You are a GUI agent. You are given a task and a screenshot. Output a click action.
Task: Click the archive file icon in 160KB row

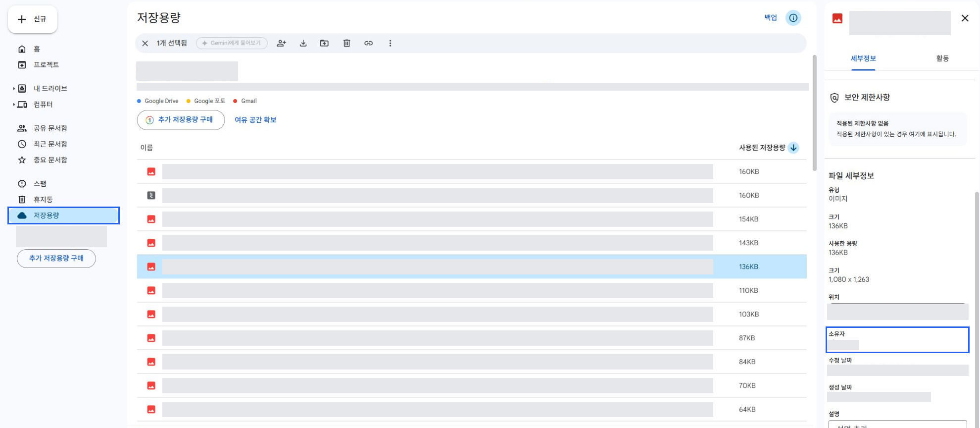[151, 195]
